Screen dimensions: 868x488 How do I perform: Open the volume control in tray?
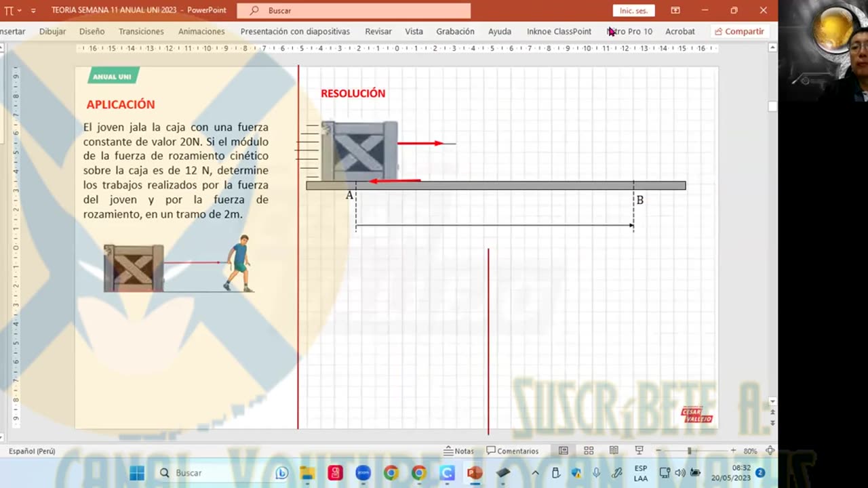click(x=680, y=473)
